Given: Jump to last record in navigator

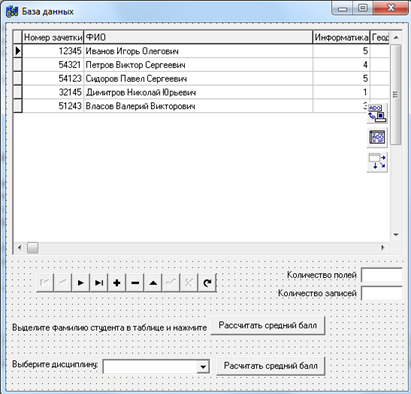Looking at the screenshot, I should (99, 283).
